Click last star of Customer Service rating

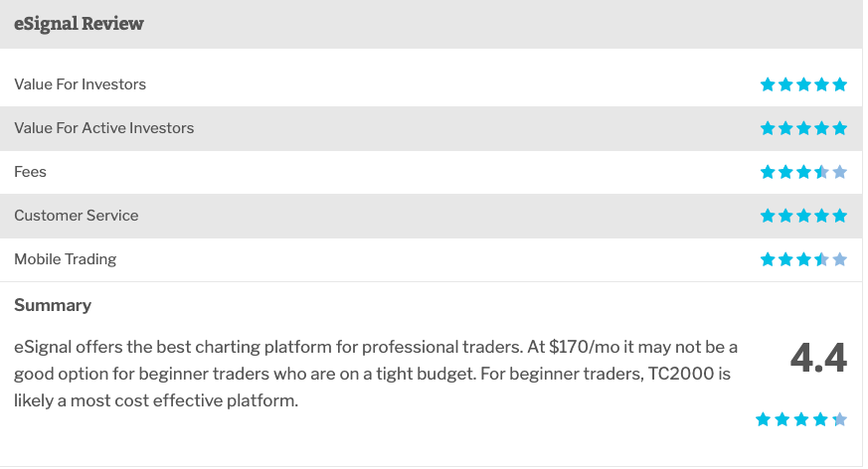click(840, 216)
